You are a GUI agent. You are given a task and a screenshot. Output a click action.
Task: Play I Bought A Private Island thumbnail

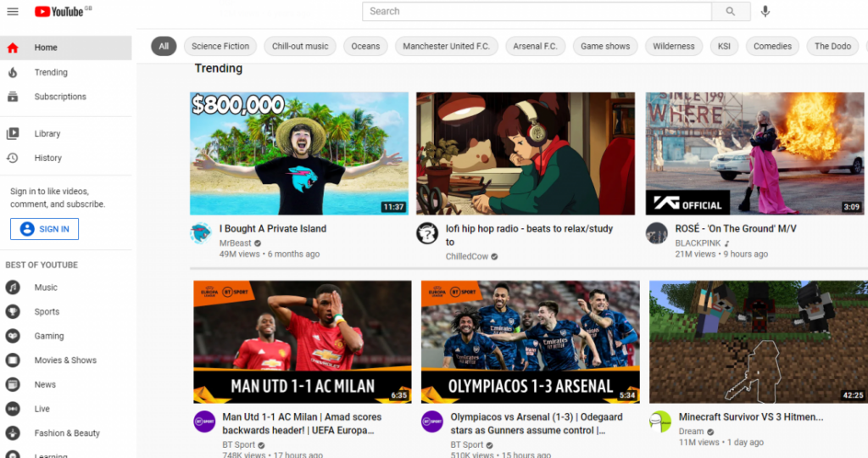299,154
